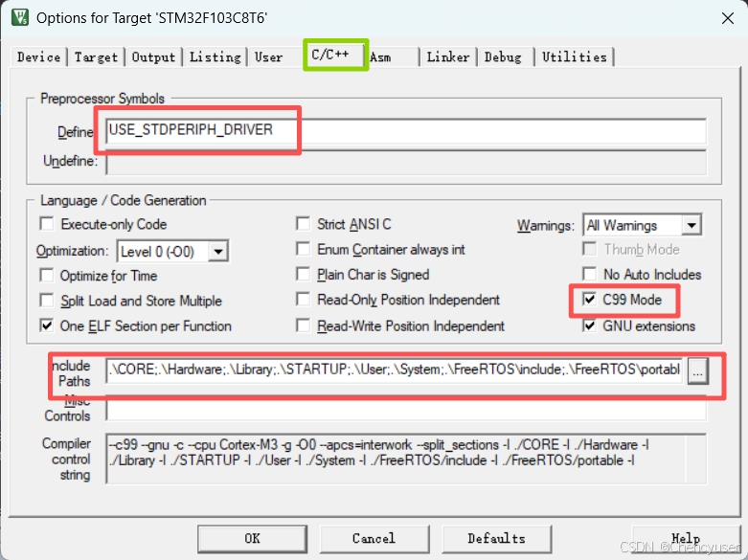Enable the Strict ANSI C option
748x560 pixels.
tap(303, 224)
